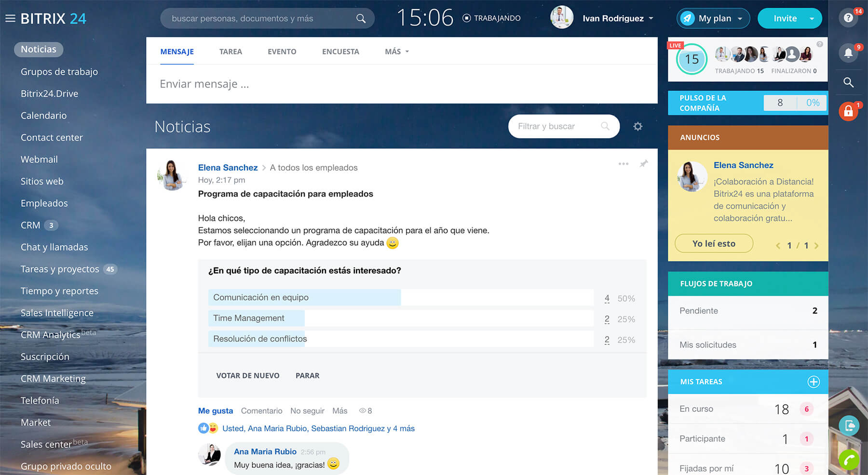The width and height of the screenshot is (868, 475).
Task: Open the hamburger menu next to Bitrix24 logo
Action: (10, 19)
